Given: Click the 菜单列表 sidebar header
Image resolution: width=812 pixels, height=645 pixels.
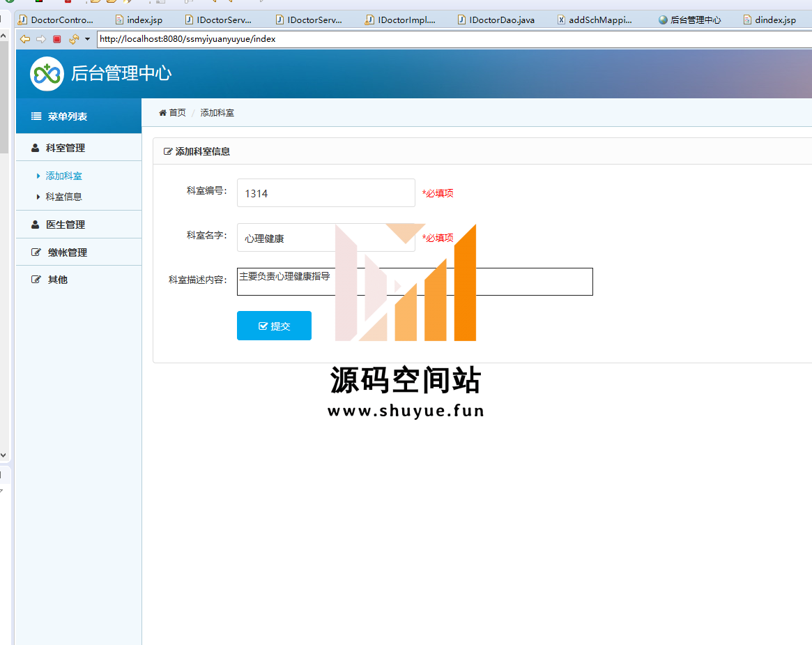Looking at the screenshot, I should 79,116.
